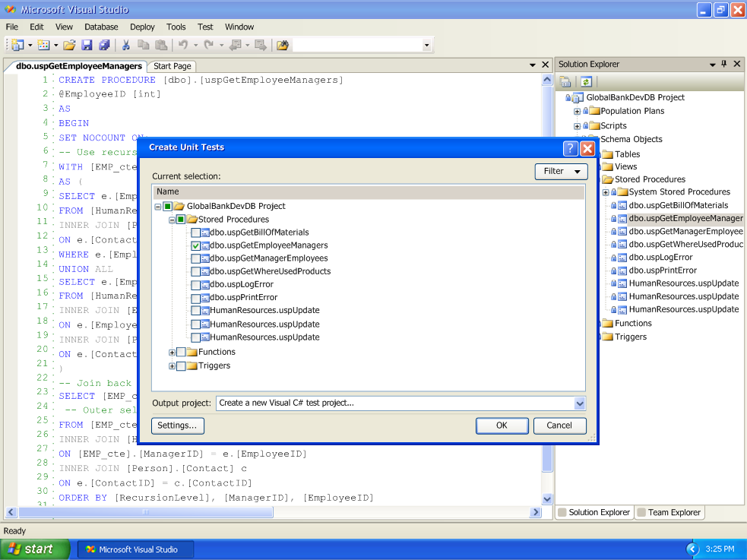
Task: Click the Undo arrow icon
Action: 183,46
